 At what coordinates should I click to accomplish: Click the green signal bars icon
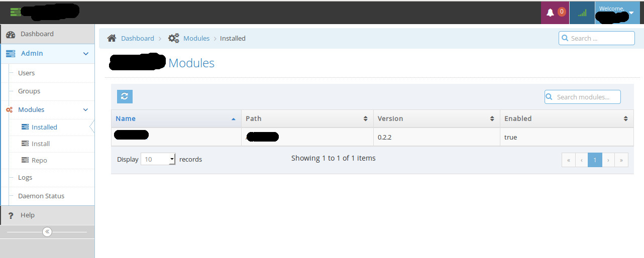point(582,13)
